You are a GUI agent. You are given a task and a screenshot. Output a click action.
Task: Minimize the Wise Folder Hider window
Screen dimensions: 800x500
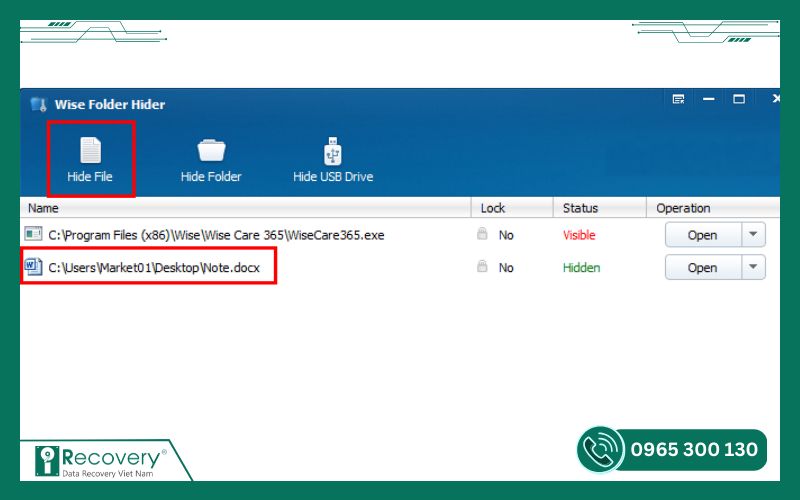pos(709,99)
